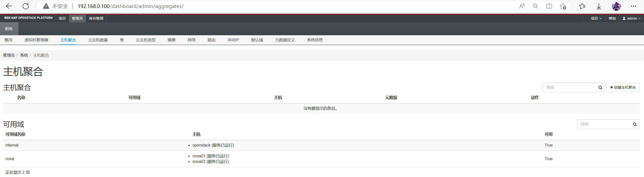Open the 路由 tab
Viewport: 644px width, 177px height.
point(211,40)
